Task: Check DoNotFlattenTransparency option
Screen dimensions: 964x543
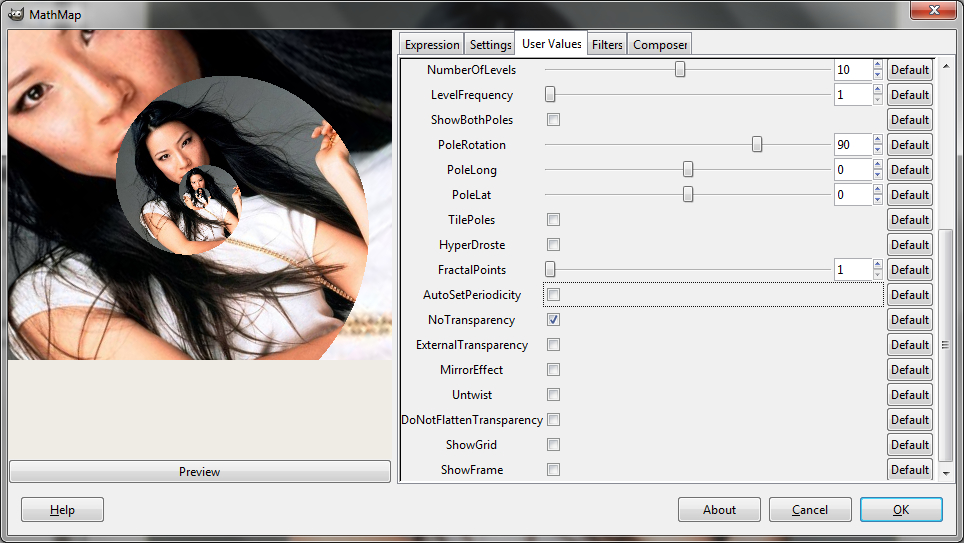Action: click(553, 419)
